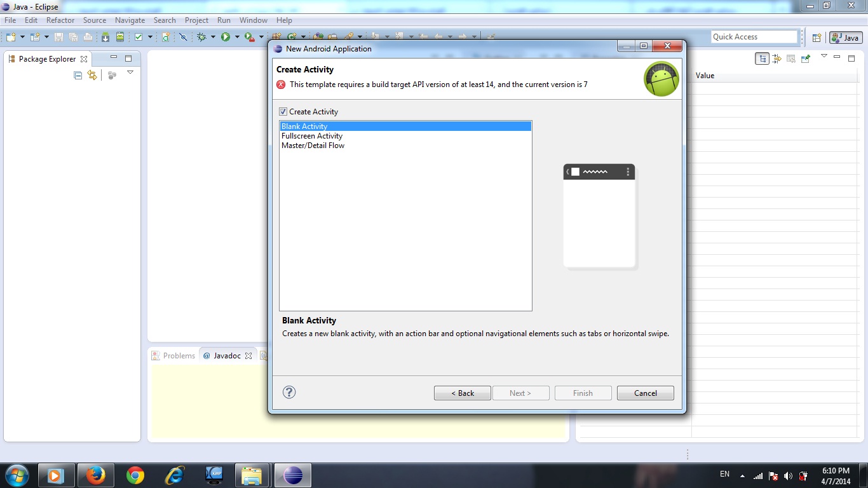This screenshot has height=488, width=868.
Task: Expand the Run dropdown arrow
Action: click(x=237, y=37)
